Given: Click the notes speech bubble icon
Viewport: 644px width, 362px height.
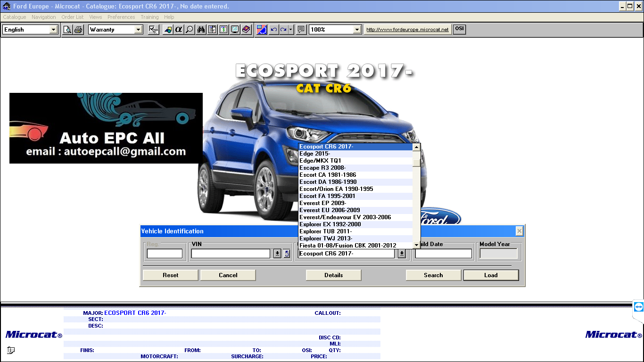Looking at the screenshot, I should pyautogui.click(x=301, y=29).
